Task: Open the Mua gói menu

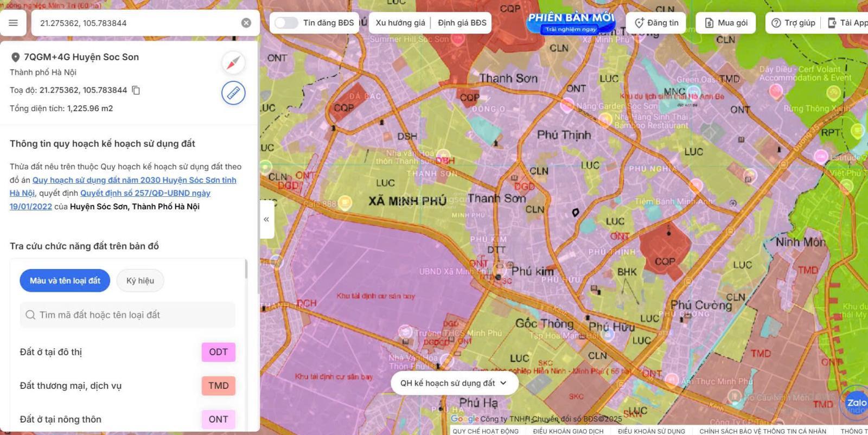Action: 726,23
